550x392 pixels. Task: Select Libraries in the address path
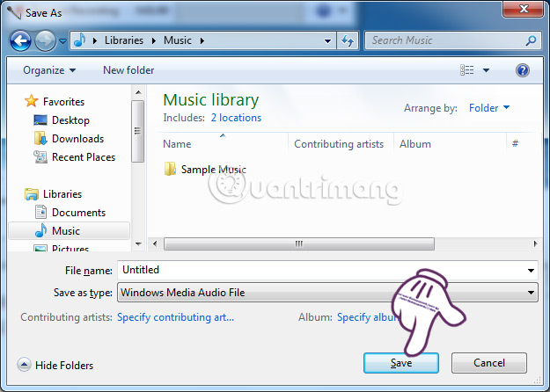click(x=124, y=40)
